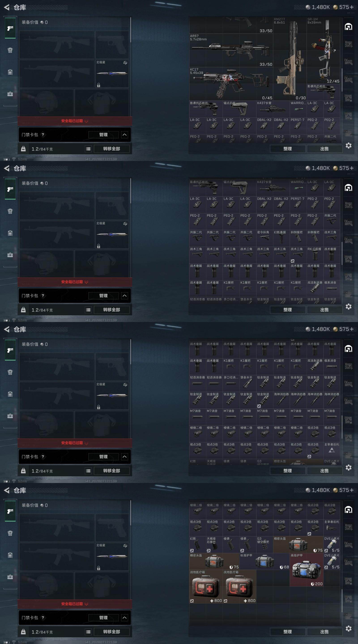Image resolution: width=358 pixels, height=644 pixels.
Task: Open warehouse settings gear in third screenshot
Action: 349,467
